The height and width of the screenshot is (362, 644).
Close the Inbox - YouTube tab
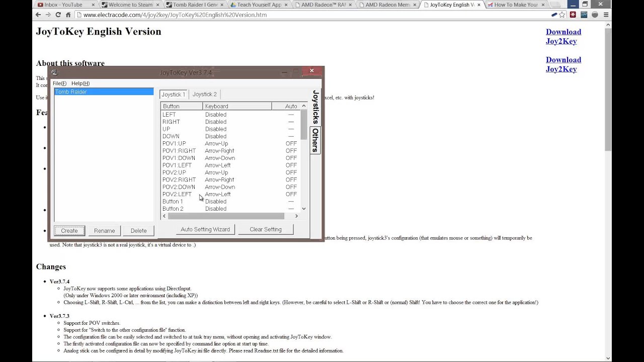pyautogui.click(x=92, y=5)
